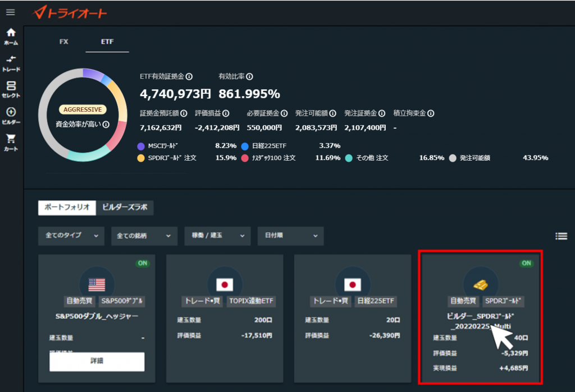Click blue 日経225ETF legend swatch
Screen dimensions: 575x392
click(x=245, y=147)
